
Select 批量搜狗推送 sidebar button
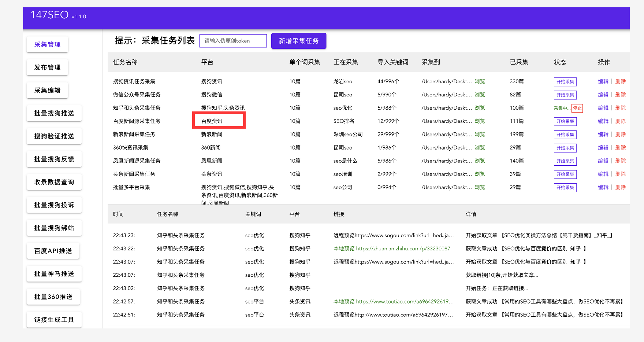tap(54, 113)
